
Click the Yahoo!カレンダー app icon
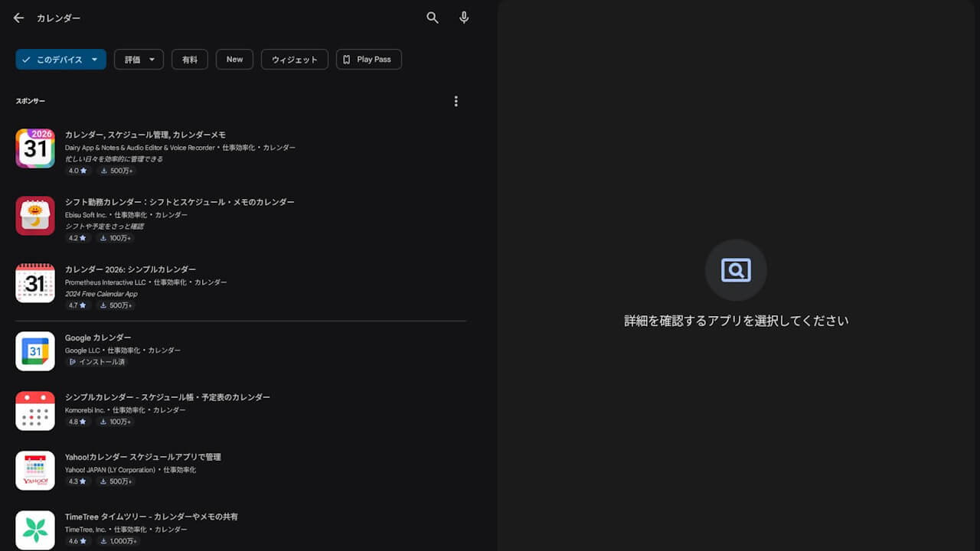click(34, 470)
